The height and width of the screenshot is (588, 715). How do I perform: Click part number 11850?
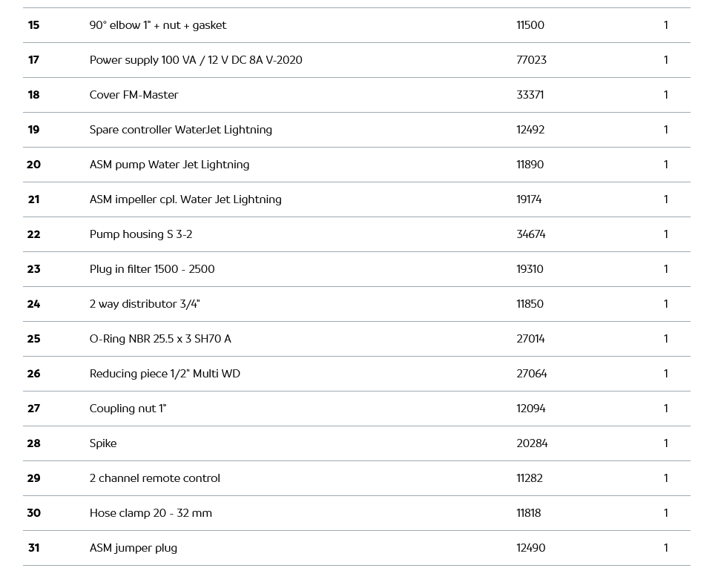(x=530, y=304)
